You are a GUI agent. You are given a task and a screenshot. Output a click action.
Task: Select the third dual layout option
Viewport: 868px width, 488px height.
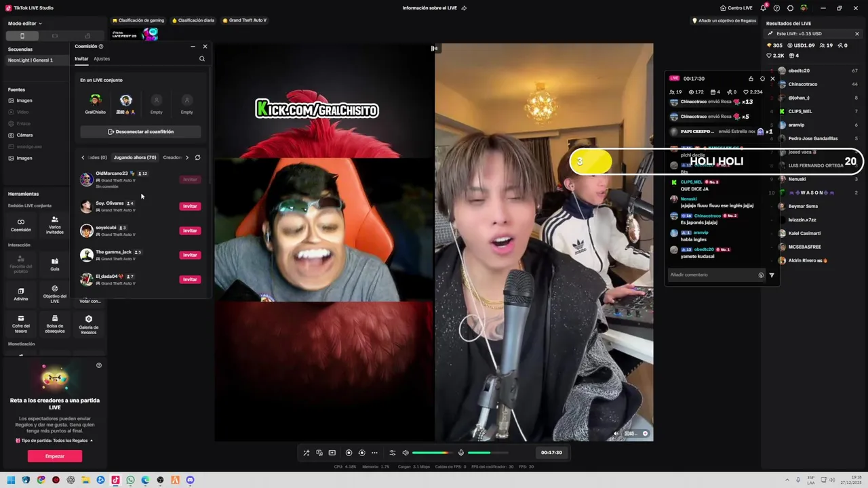[x=87, y=36]
